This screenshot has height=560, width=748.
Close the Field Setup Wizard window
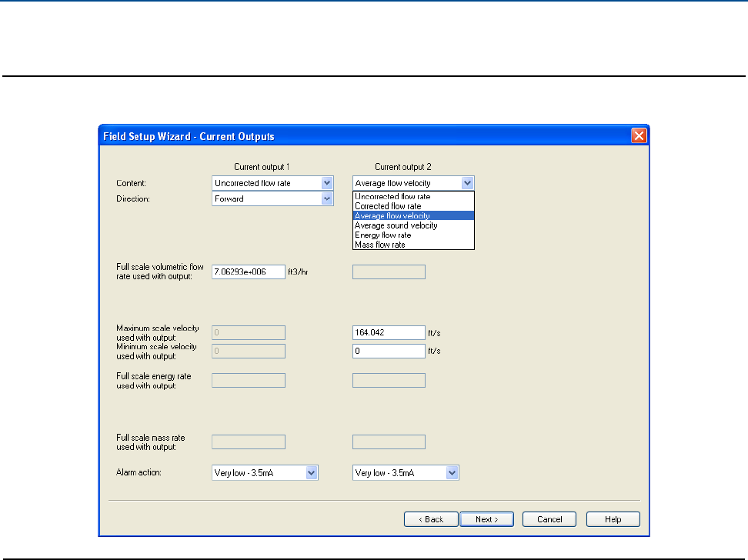point(638,136)
